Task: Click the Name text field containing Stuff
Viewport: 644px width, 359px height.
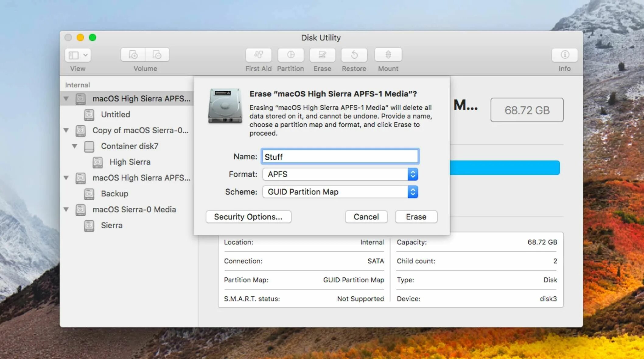Action: pyautogui.click(x=340, y=157)
